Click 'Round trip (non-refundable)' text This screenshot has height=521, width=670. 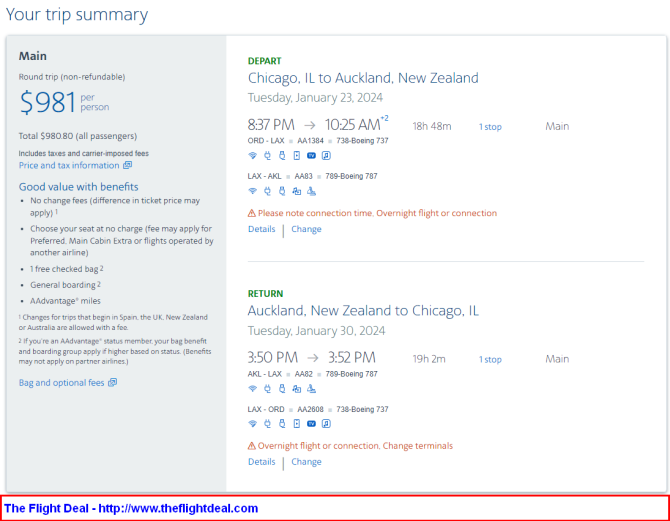72,77
